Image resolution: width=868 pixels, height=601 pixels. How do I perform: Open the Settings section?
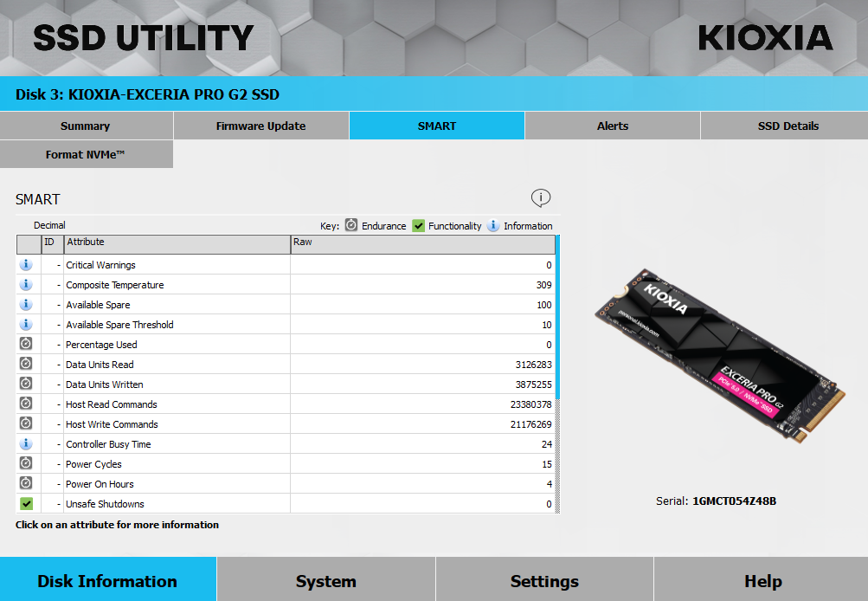pyautogui.click(x=544, y=580)
